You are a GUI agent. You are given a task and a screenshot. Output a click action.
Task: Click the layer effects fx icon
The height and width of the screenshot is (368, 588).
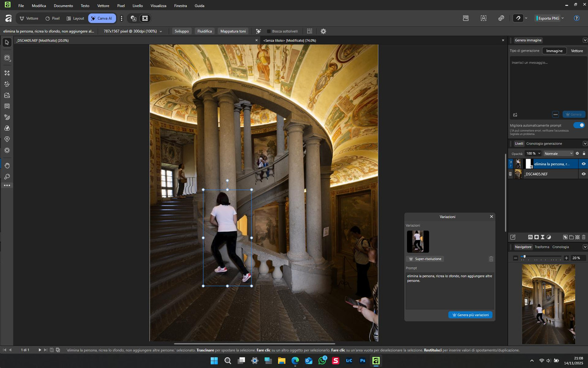pyautogui.click(x=530, y=237)
